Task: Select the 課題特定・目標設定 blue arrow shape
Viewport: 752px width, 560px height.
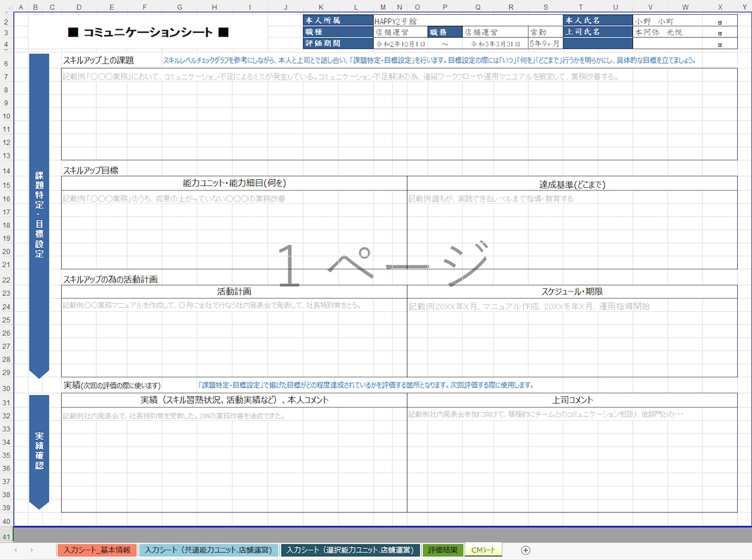Action: point(39,216)
